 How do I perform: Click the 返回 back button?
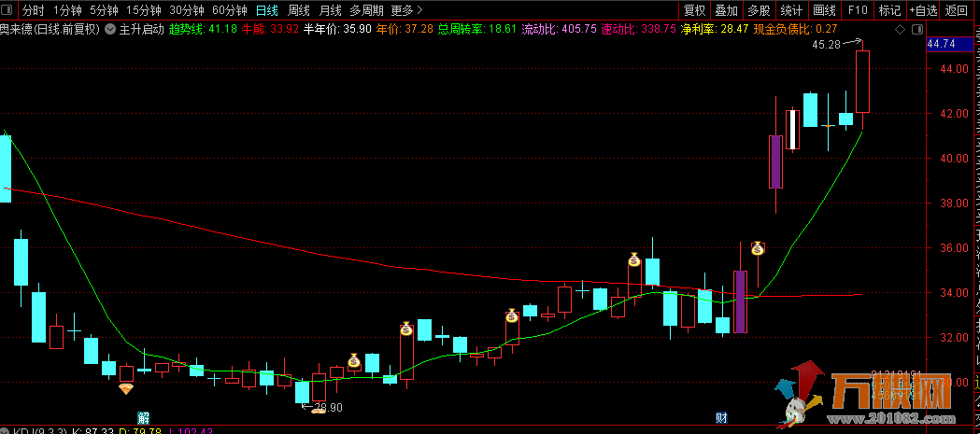coord(957,11)
